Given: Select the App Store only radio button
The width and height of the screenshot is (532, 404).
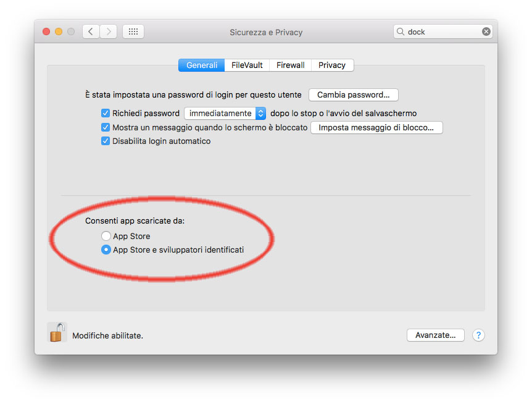Looking at the screenshot, I should point(106,236).
